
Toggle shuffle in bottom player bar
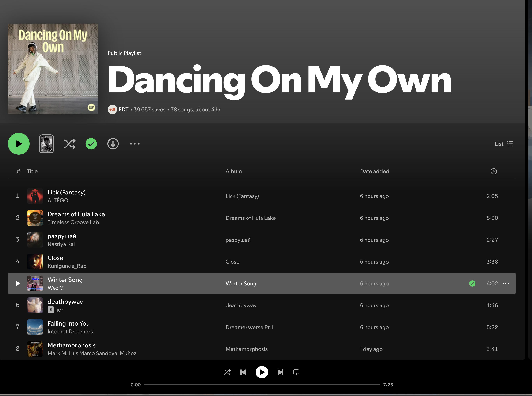click(x=227, y=372)
